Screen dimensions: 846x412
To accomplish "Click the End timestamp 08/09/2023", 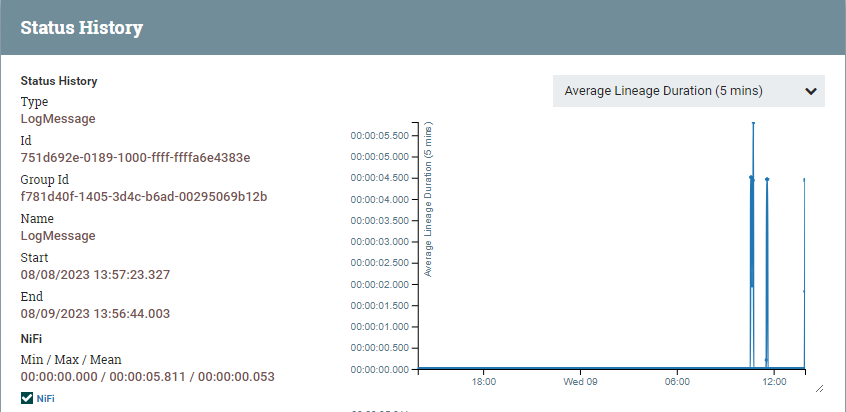I will pos(95,313).
